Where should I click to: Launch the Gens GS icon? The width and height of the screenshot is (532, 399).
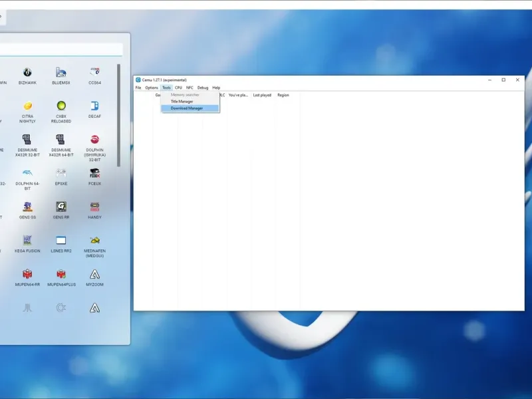coord(27,207)
